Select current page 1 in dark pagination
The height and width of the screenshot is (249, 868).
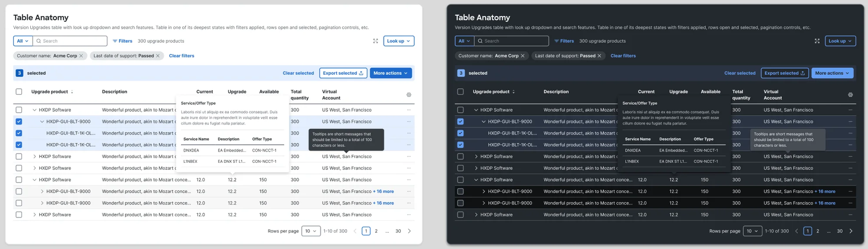[808, 231]
